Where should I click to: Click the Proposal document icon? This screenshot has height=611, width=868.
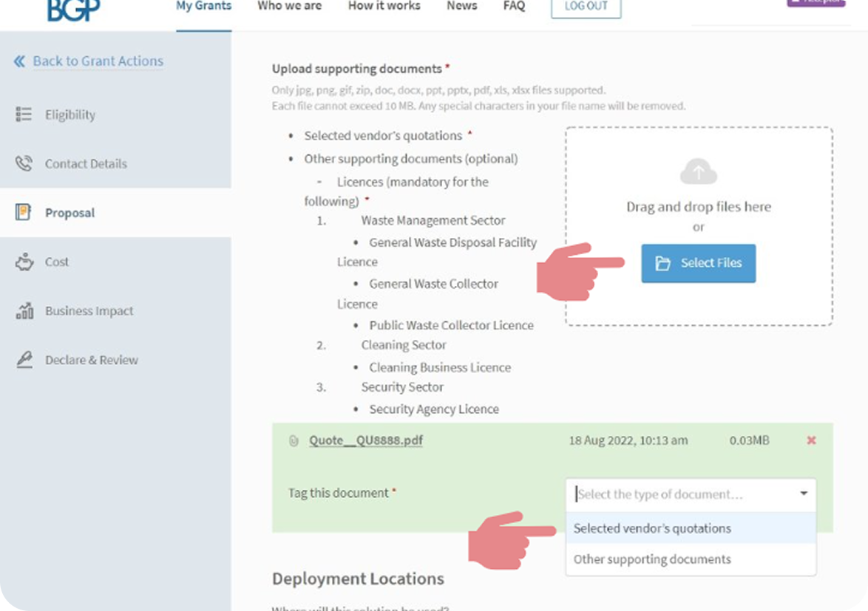(24, 213)
